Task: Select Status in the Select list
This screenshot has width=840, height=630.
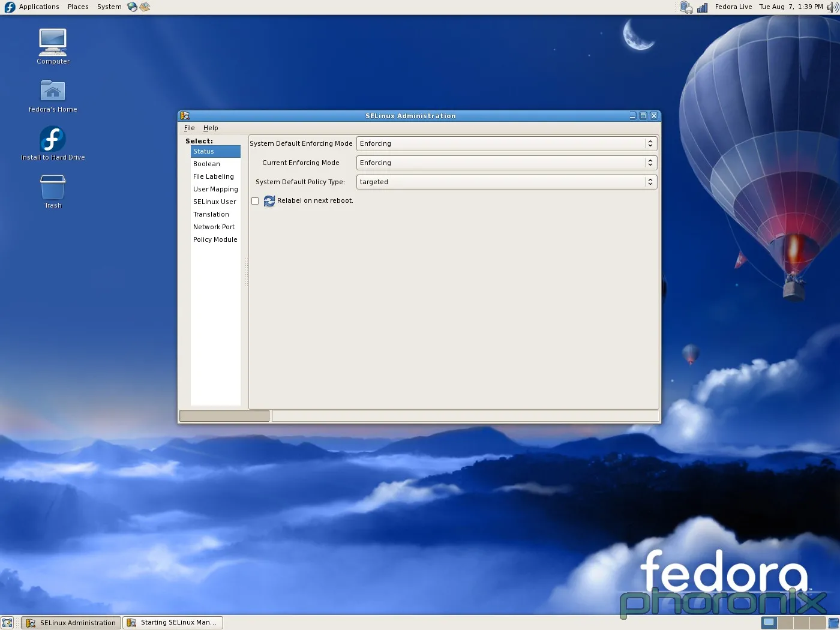Action: point(215,151)
